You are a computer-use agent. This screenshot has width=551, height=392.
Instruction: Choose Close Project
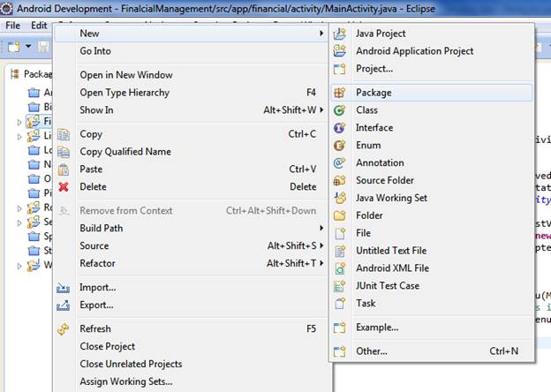point(190,347)
